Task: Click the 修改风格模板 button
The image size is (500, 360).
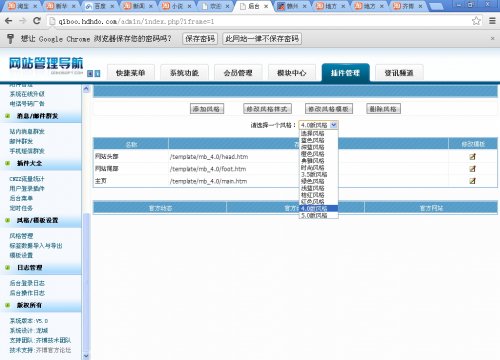Action: (x=329, y=109)
